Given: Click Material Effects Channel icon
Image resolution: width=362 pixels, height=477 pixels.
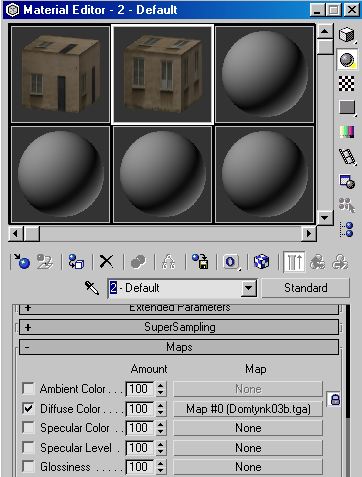Looking at the screenshot, I should point(231,262).
